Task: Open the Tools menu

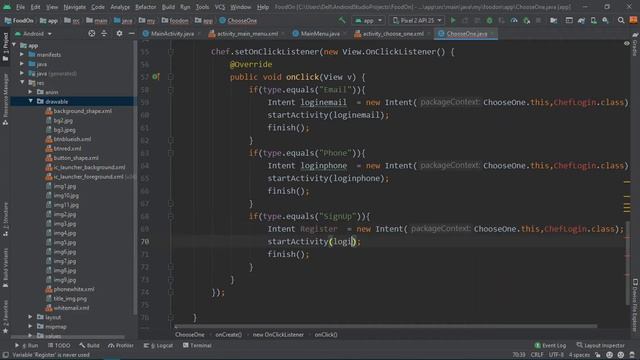Action: click(x=202, y=7)
